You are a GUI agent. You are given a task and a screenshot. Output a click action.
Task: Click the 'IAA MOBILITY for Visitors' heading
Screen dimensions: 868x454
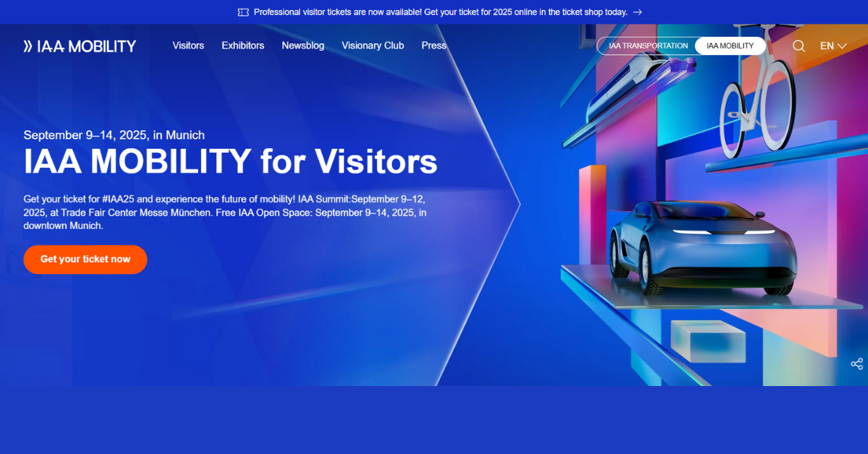[231, 161]
